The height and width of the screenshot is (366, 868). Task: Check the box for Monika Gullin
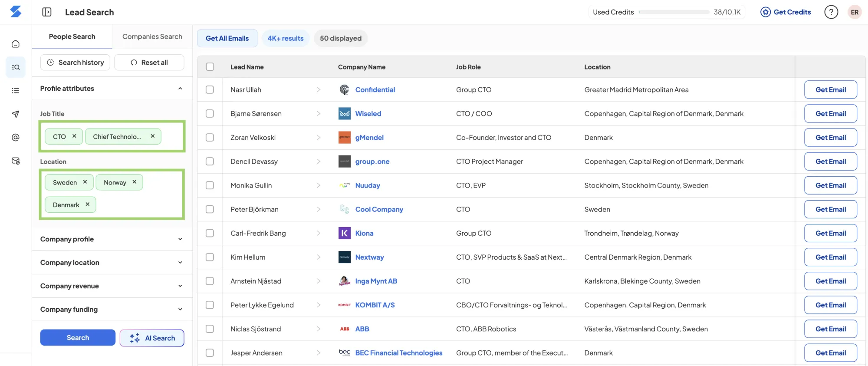(210, 185)
